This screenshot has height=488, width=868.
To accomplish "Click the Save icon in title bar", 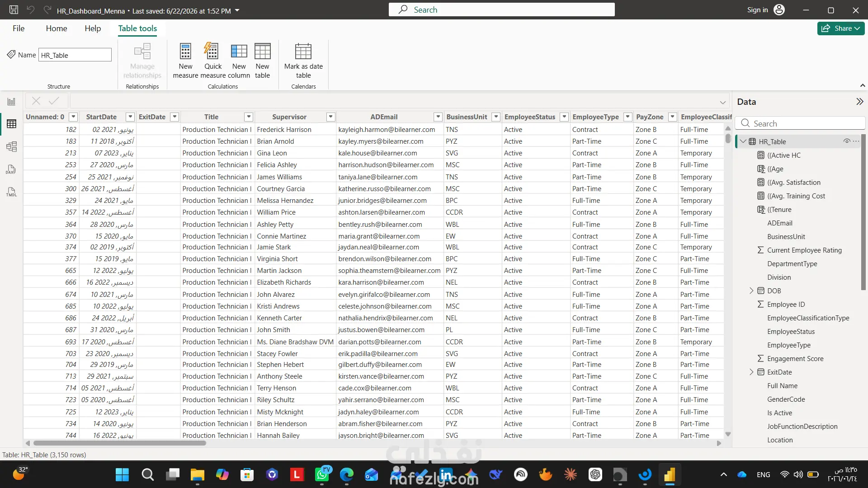I will tap(14, 10).
